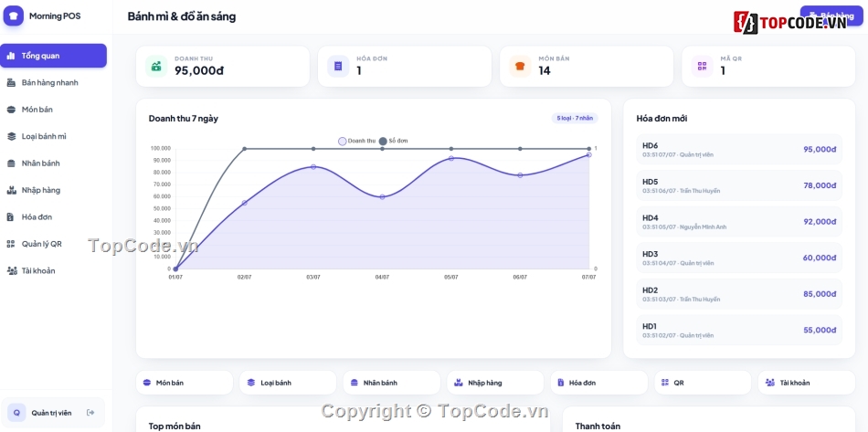Toggle Số đơn legend in chart

(x=393, y=141)
